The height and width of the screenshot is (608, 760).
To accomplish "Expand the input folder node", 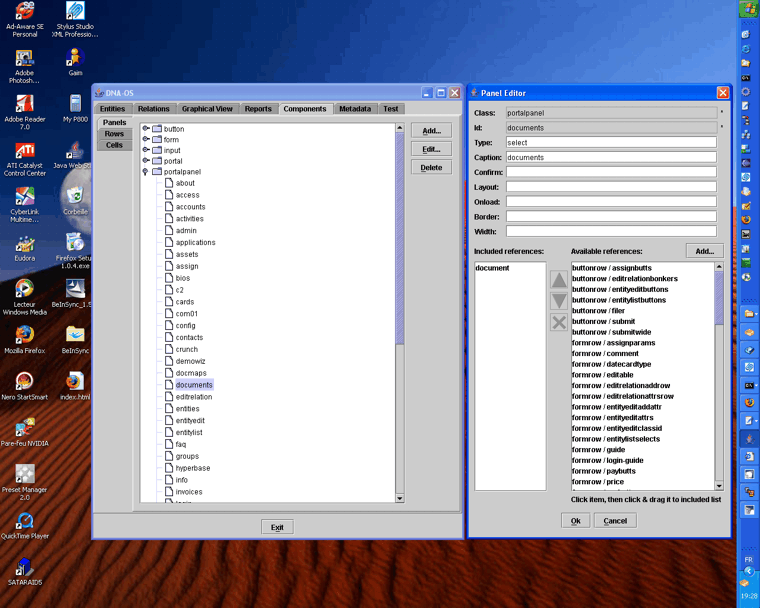I will click(x=145, y=150).
